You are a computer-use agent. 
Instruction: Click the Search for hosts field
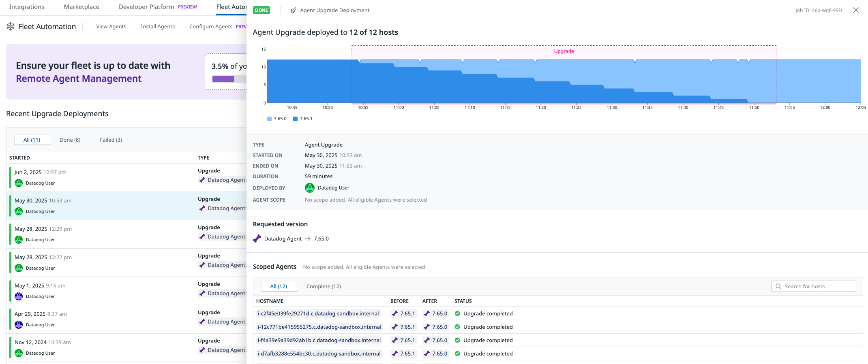[814, 286]
